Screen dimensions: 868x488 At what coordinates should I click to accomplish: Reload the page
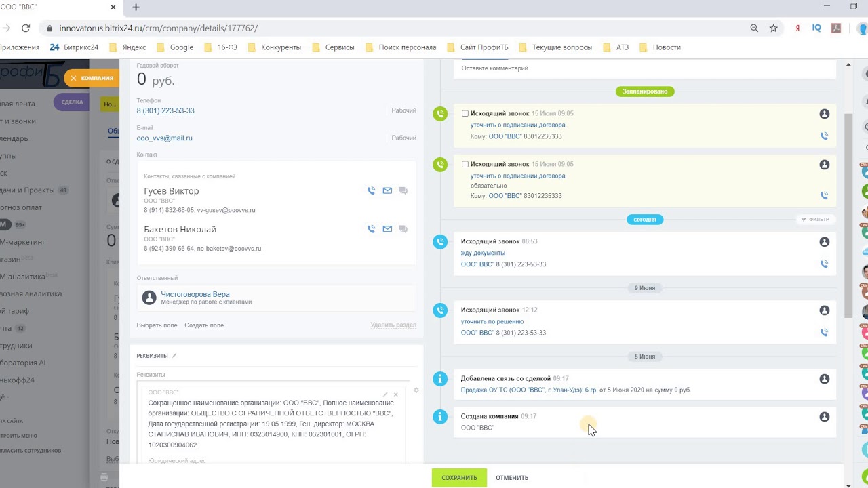pos(26,28)
